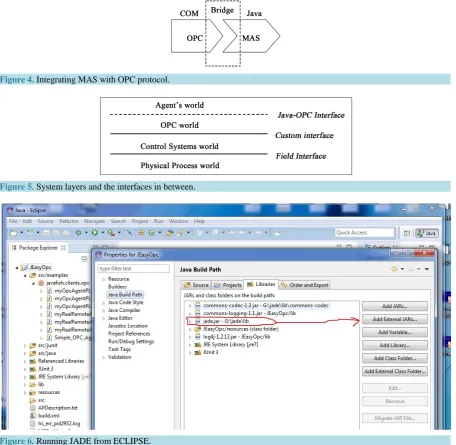The image size is (456, 445).
Task: Click the Add Variable... button
Action: (x=395, y=332)
